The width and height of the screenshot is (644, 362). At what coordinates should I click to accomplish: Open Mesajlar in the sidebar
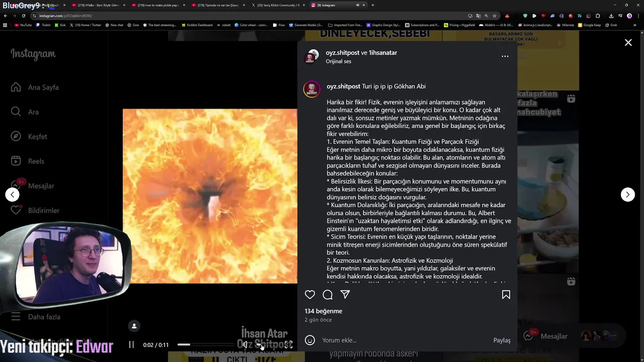pyautogui.click(x=33, y=186)
